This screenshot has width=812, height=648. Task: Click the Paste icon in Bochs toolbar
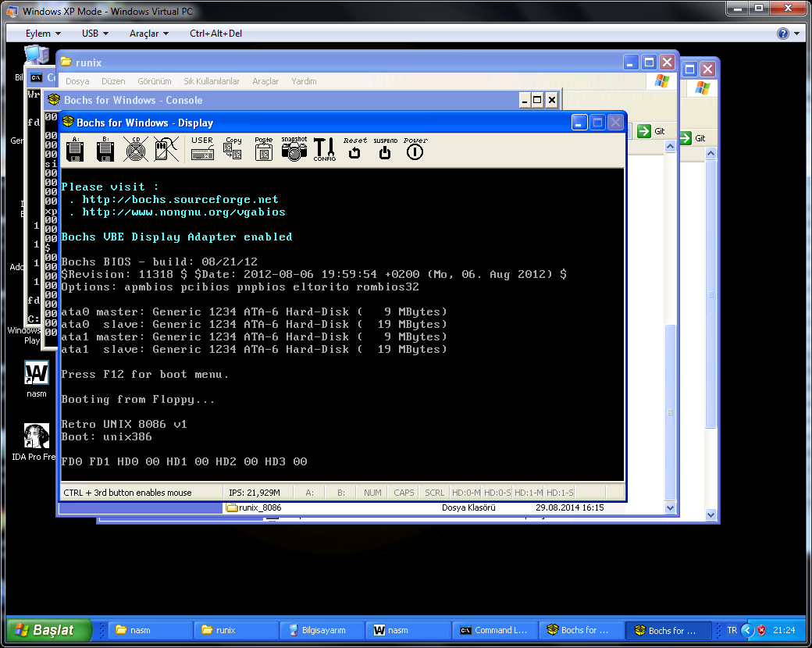tap(264, 148)
